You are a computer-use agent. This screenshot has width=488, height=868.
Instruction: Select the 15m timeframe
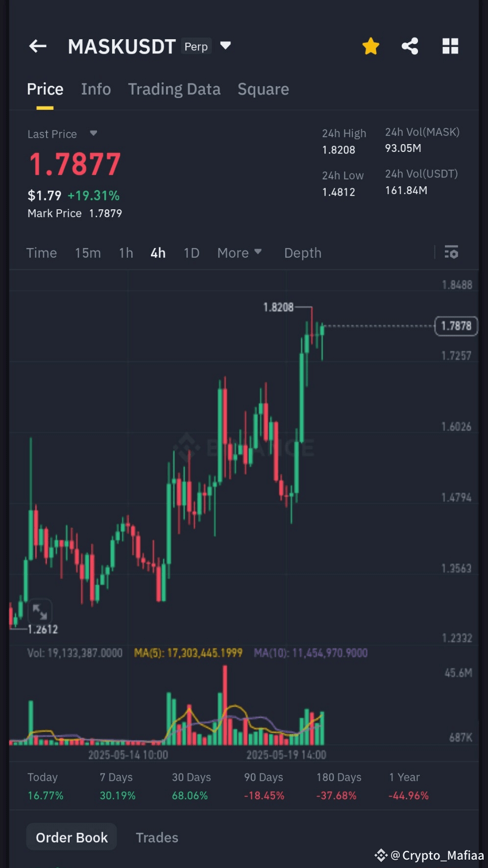click(x=88, y=253)
